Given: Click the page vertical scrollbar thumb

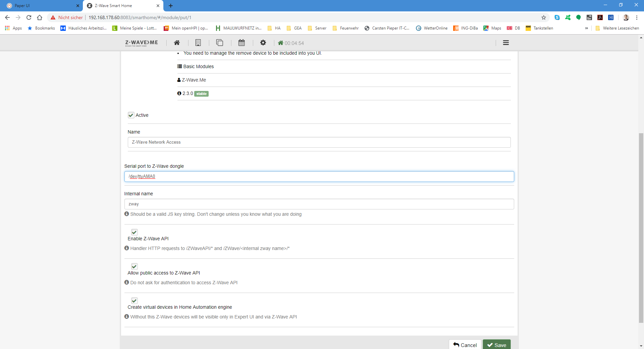Looking at the screenshot, I should pyautogui.click(x=641, y=228).
